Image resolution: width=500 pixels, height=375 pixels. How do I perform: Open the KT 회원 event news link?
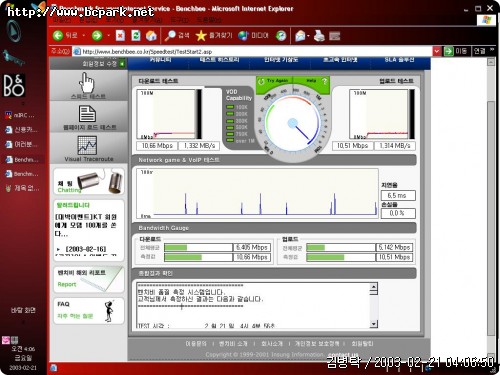tap(85, 225)
